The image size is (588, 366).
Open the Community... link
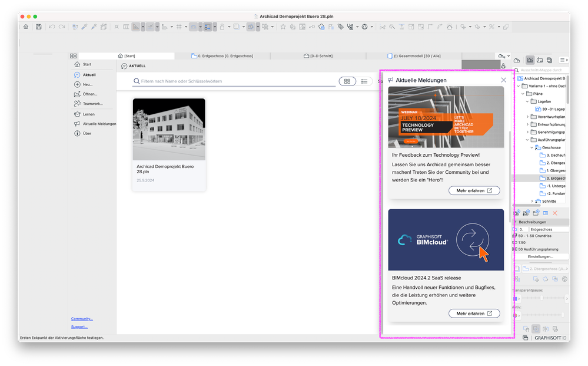pos(82,319)
